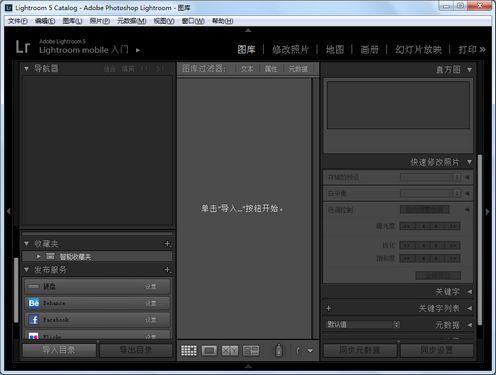Screen dimensions: 496x375
Task: Click the hard drive (硬盘) service icon
Action: pyautogui.click(x=34, y=286)
